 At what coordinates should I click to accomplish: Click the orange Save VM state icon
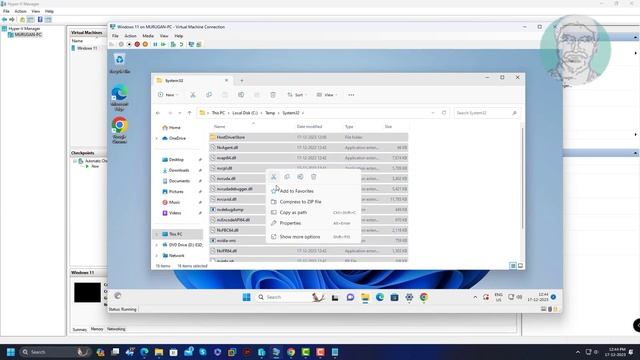(145, 44)
